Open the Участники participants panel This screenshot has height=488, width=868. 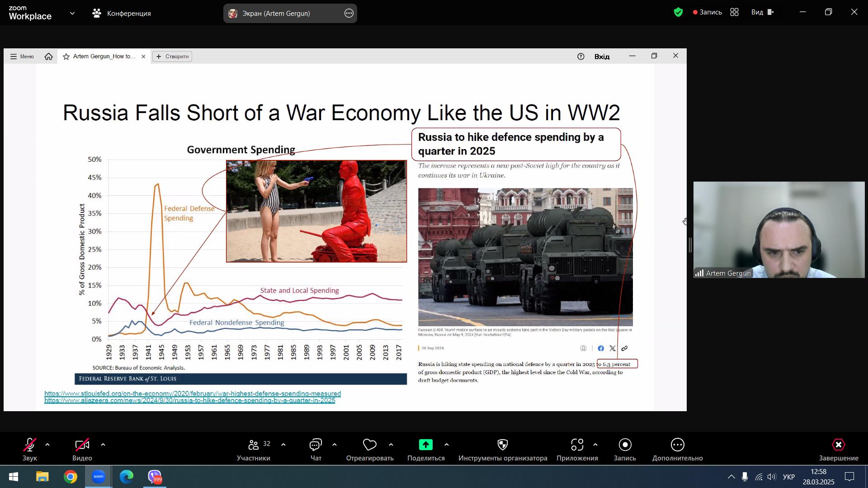[254, 450]
